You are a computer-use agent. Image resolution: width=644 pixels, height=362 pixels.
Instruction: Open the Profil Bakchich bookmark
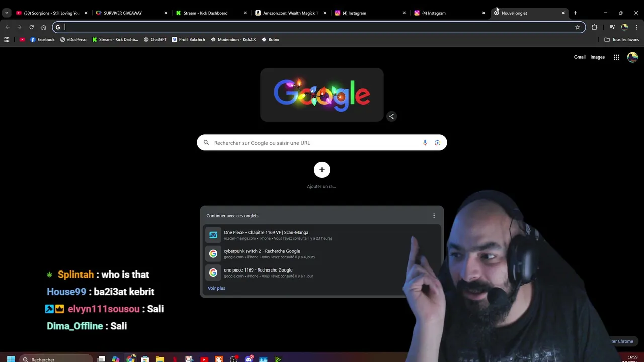pos(189,39)
